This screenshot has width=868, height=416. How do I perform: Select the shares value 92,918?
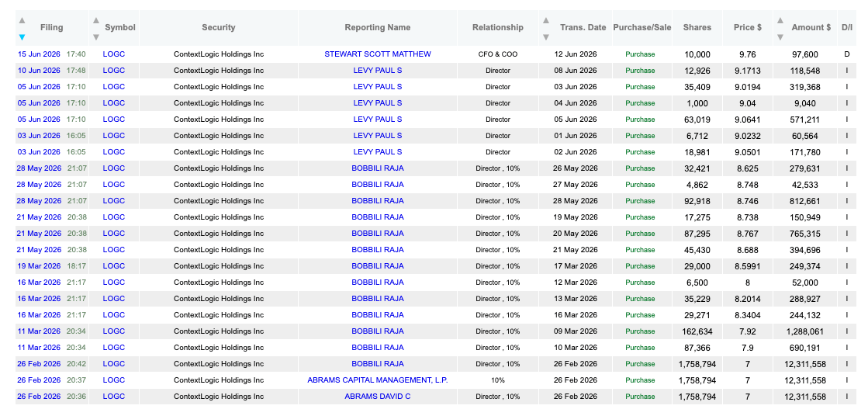(697, 200)
